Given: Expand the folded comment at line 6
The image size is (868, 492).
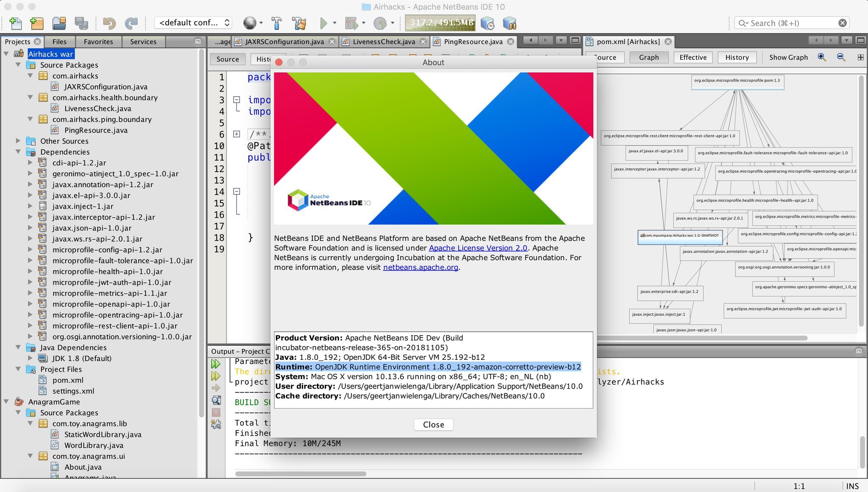Looking at the screenshot, I should click(237, 134).
